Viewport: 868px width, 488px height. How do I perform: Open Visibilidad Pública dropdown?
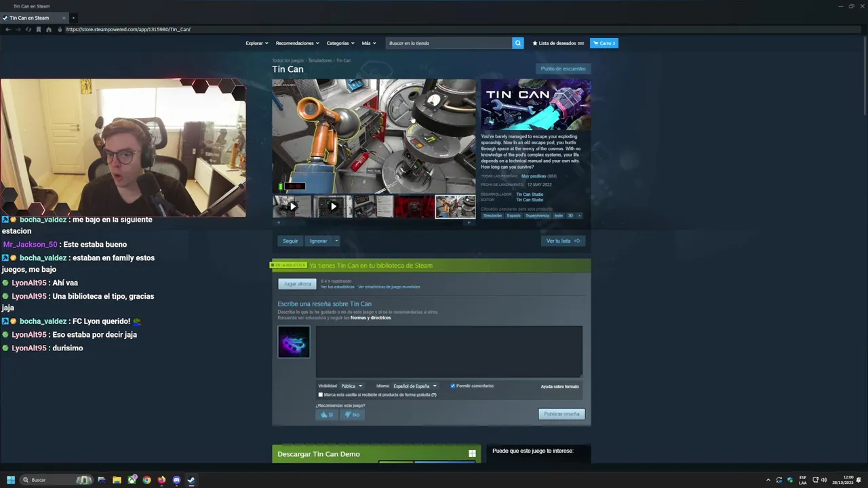pyautogui.click(x=351, y=386)
